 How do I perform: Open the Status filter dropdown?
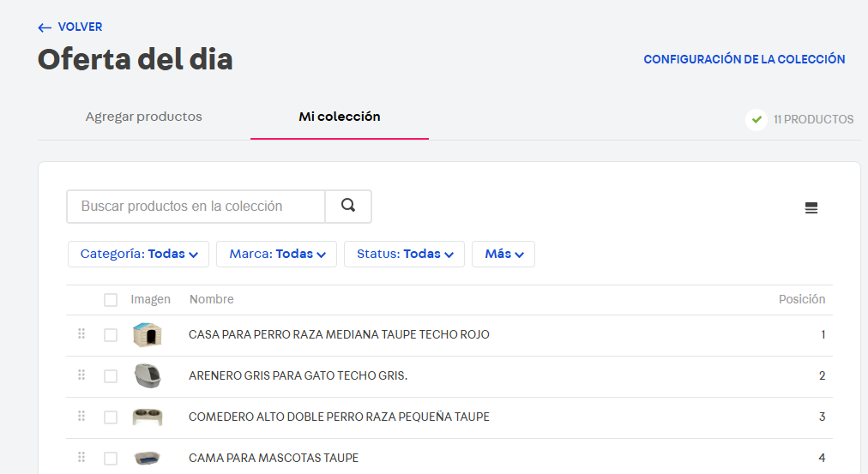click(x=404, y=254)
